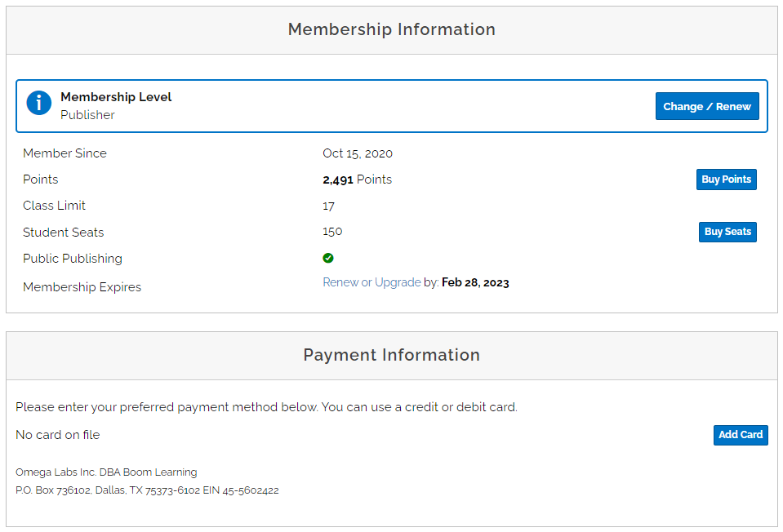
Task: Select the Dallas mailing address line
Action: (x=147, y=490)
